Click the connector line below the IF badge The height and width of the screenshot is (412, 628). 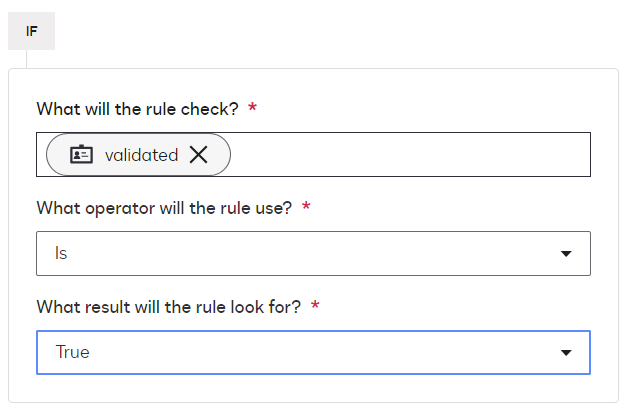coord(27,59)
